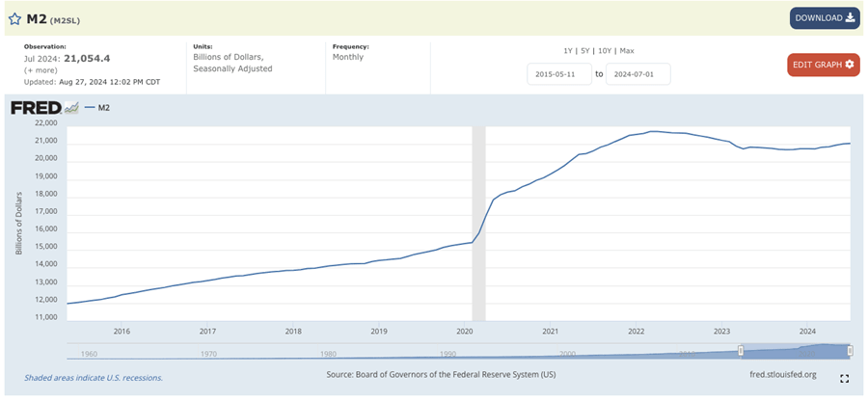868x402 pixels.
Task: Click the 1980 area on timeline navigator
Action: coord(328,354)
